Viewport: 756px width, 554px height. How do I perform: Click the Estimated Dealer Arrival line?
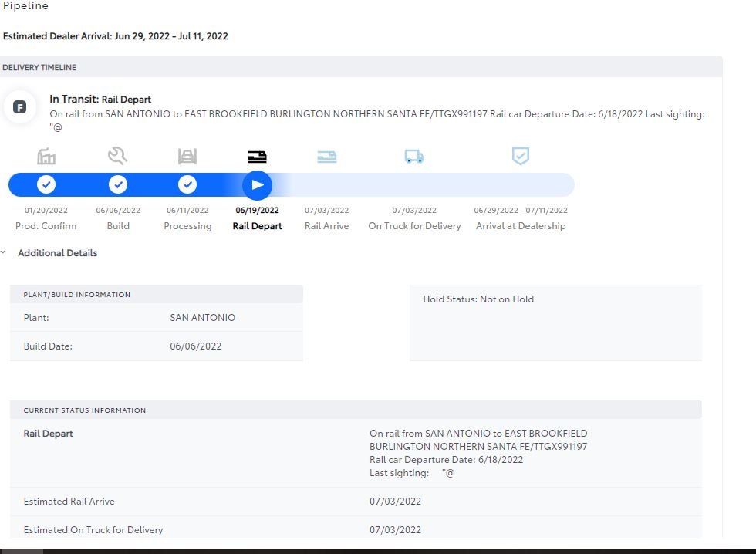[115, 36]
